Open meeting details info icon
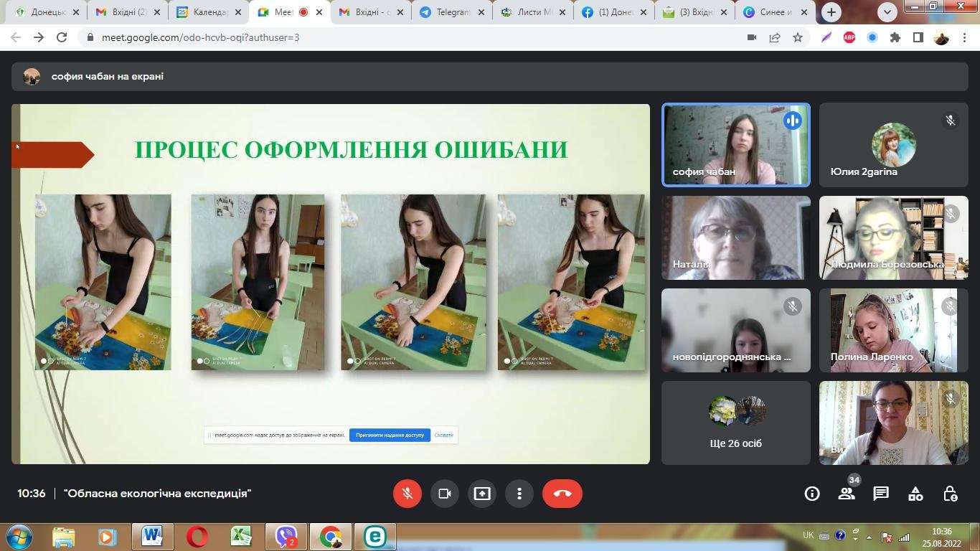Screen dimensions: 980x551 tap(812, 494)
